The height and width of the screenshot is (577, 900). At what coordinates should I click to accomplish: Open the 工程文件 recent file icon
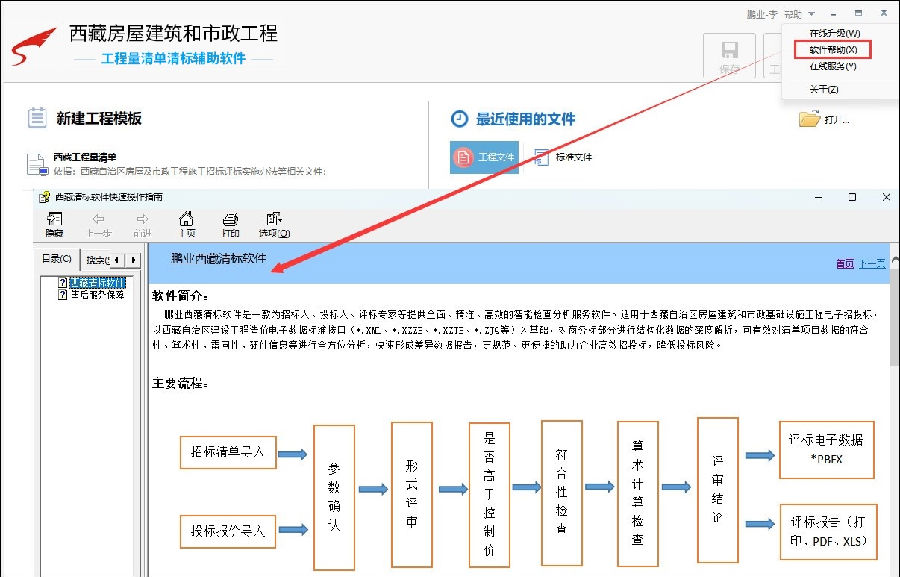[484, 157]
